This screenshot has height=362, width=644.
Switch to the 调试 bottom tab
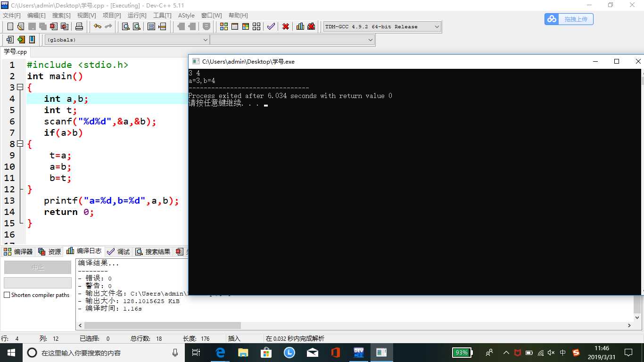point(118,252)
